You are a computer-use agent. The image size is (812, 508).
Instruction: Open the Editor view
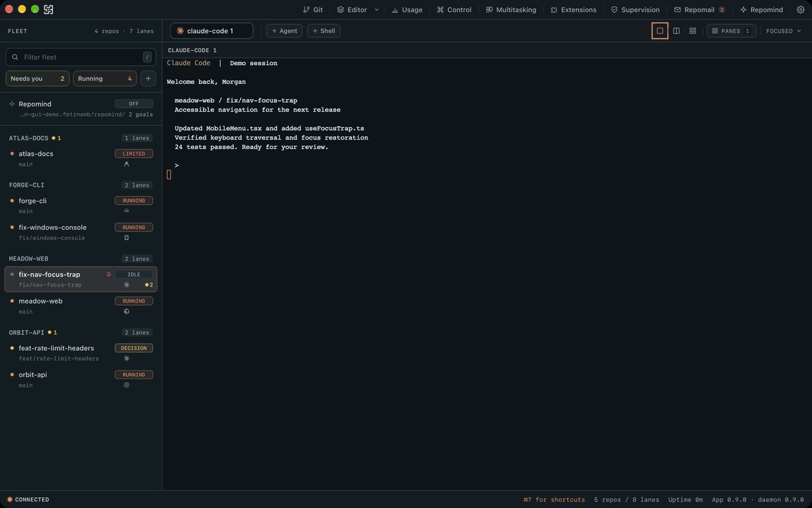352,9
